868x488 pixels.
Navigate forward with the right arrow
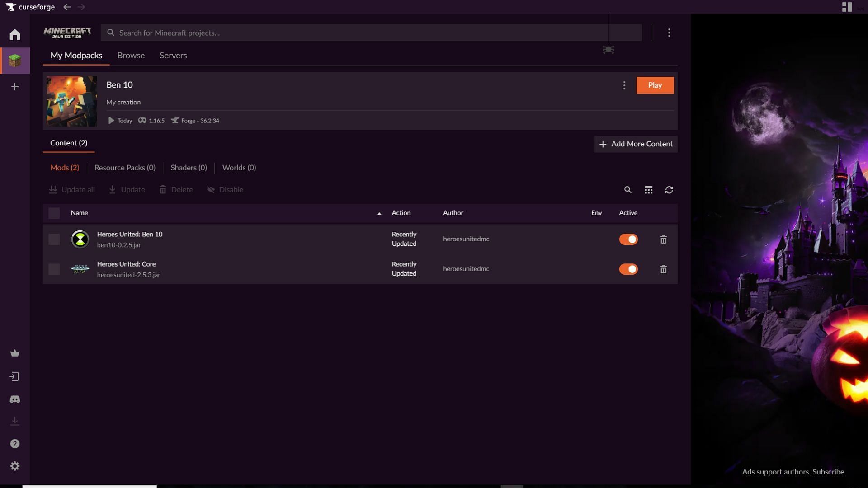coord(81,7)
